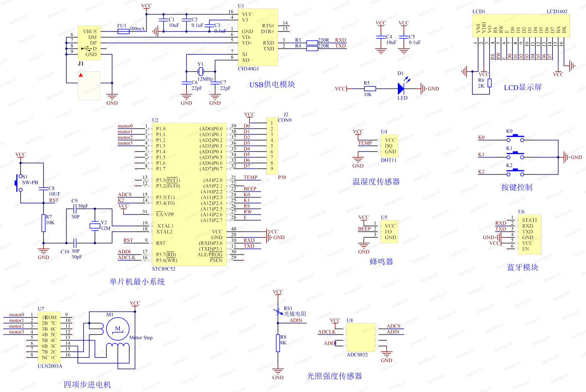Select the RS1 photoresistor symbol
The height and width of the screenshot is (392, 586).
coord(278,313)
